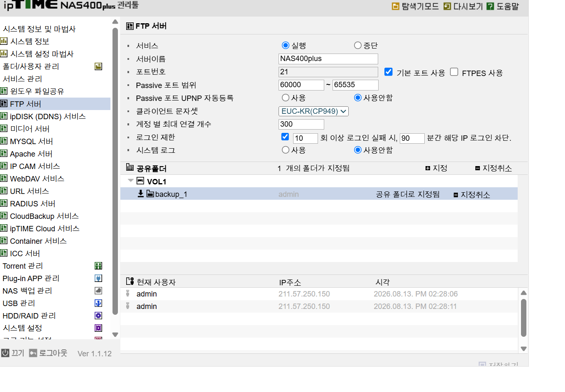Viewport: 565px width, 392px height.
Task: Select 실행 for the FTP service
Action: (285, 45)
